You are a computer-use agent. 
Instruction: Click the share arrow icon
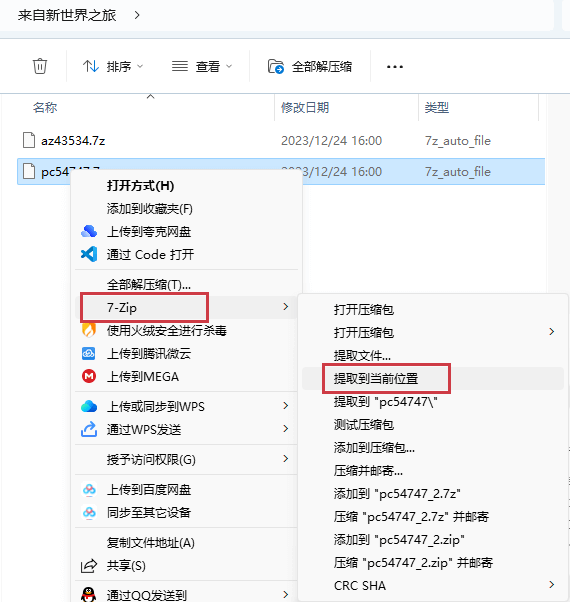pyautogui.click(x=89, y=566)
